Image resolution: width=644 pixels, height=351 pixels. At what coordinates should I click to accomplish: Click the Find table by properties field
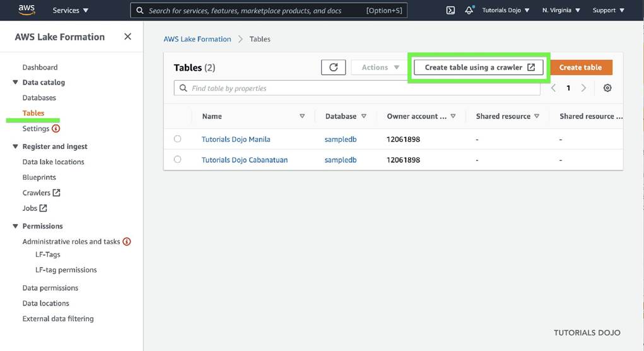(x=360, y=88)
